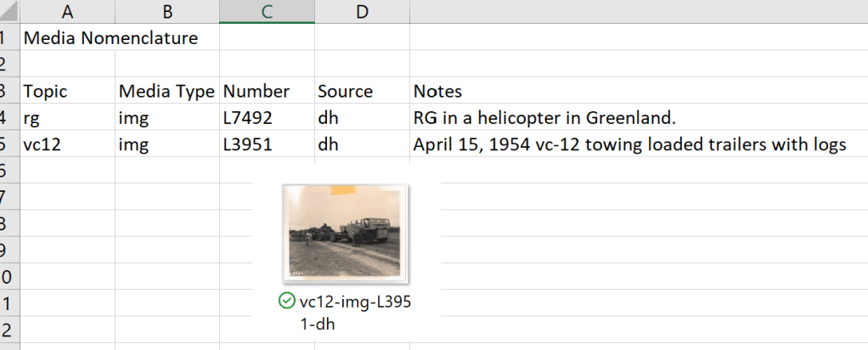Viewport: 868px width, 350px height.
Task: Click the Number header cell
Action: pos(256,91)
